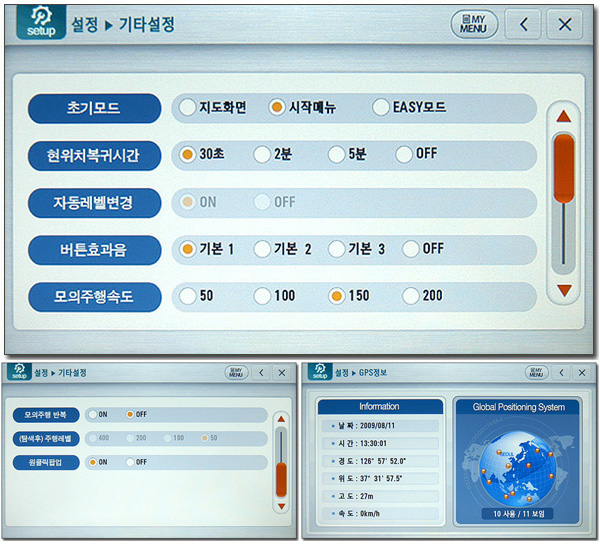Click the 모의주행속도 label button

tap(95, 297)
